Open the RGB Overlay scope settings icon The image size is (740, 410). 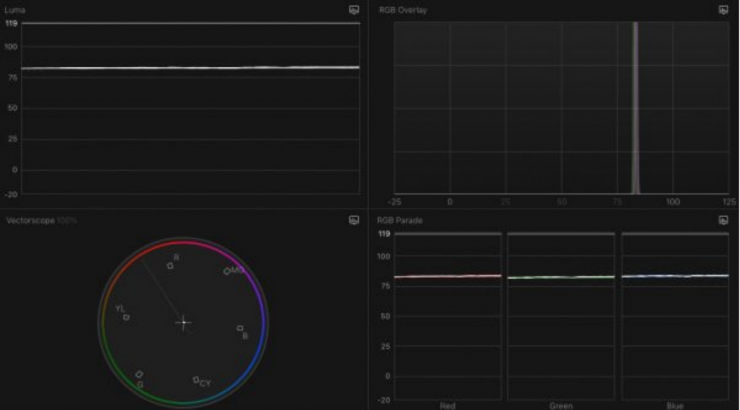pos(723,9)
